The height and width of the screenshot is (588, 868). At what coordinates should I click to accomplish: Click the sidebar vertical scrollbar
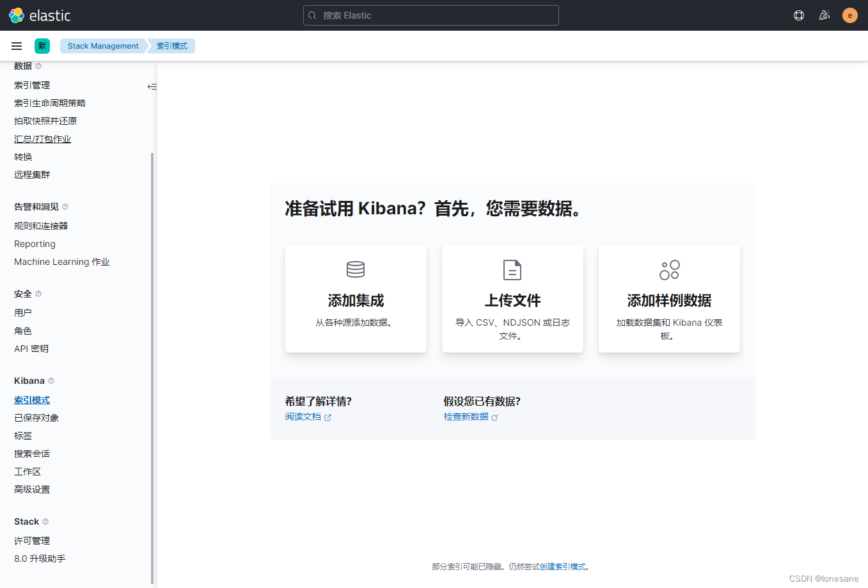[152, 369]
